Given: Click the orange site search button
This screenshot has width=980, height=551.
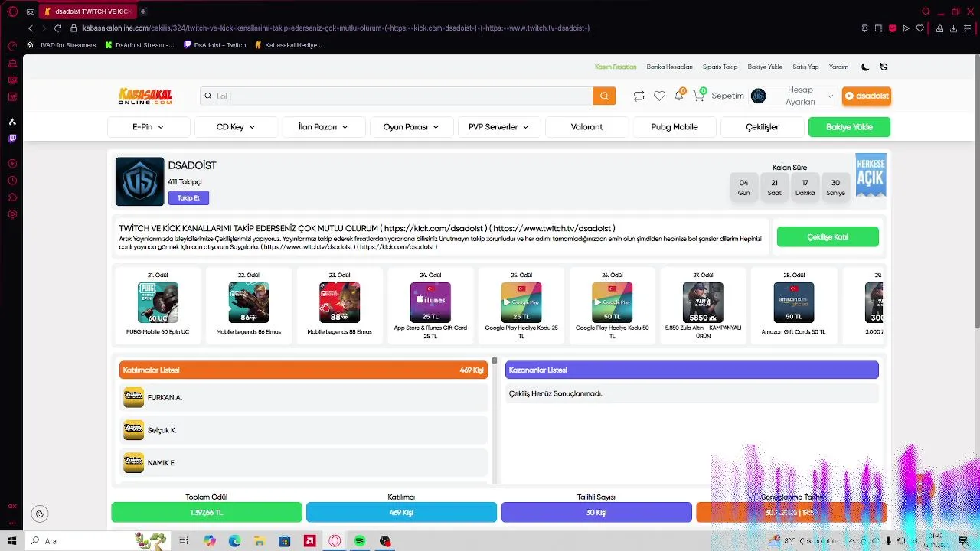Looking at the screenshot, I should click(x=604, y=96).
